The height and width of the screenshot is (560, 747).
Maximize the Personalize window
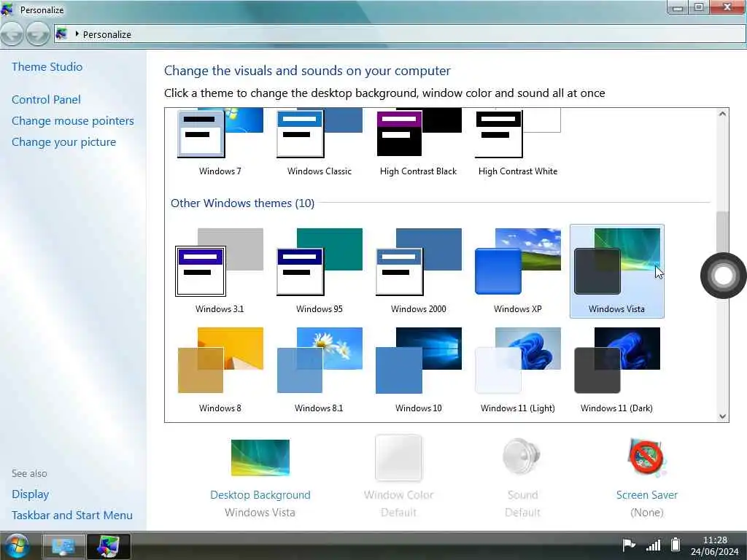699,7
